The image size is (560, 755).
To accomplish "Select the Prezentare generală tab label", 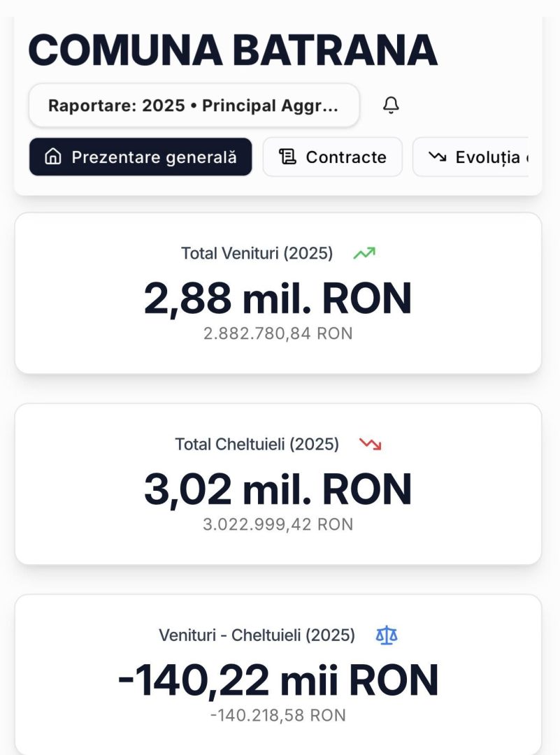I will pos(154,157).
